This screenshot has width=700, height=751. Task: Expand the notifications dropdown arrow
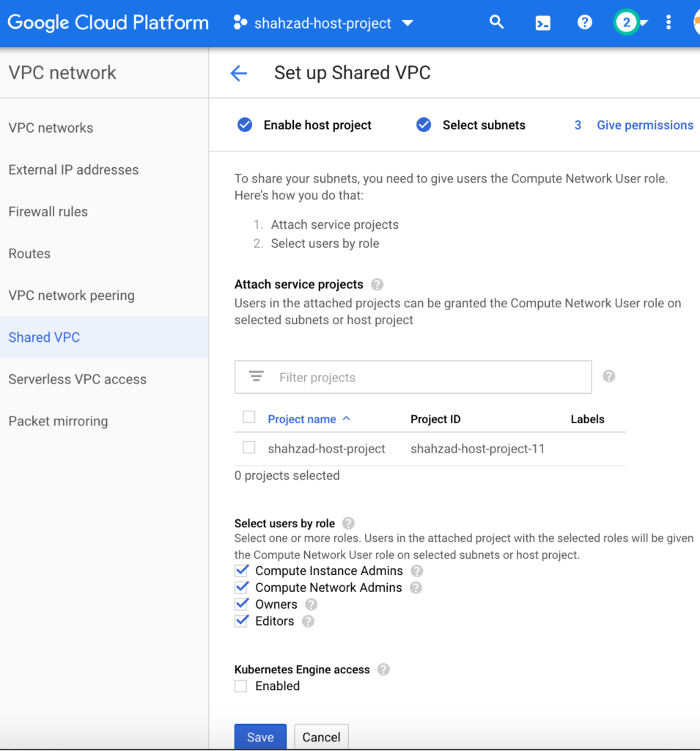pos(644,23)
